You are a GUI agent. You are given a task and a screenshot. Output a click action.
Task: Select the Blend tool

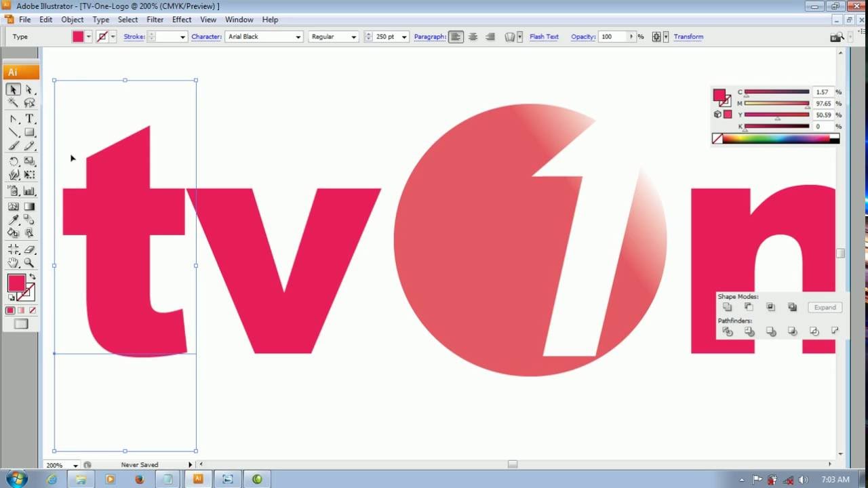click(x=29, y=220)
